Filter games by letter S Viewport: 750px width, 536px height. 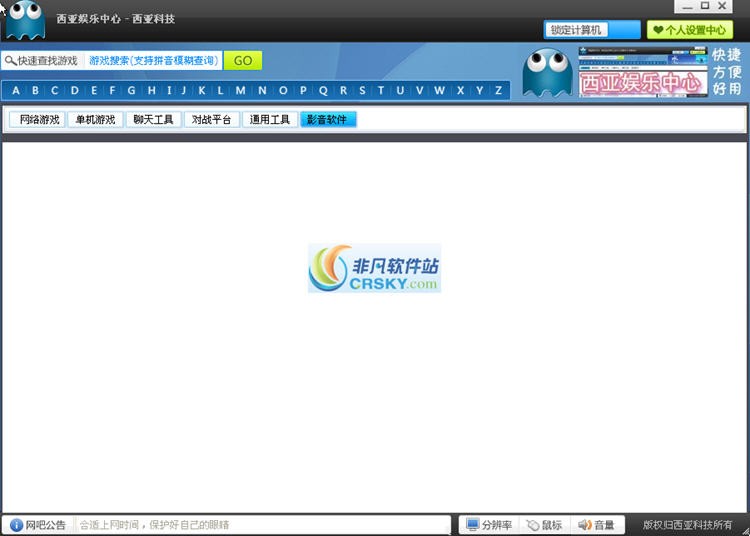[x=363, y=90]
